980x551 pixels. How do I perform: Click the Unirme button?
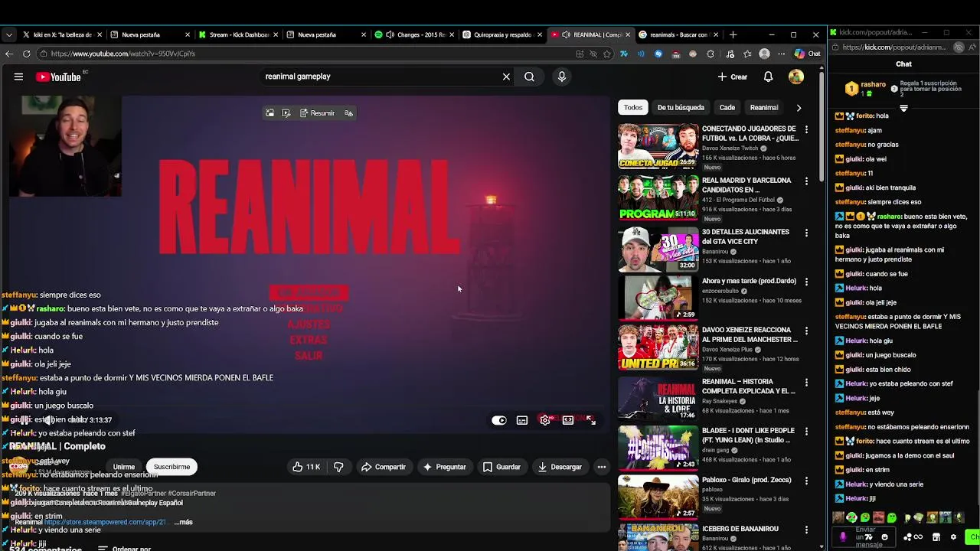coord(124,467)
